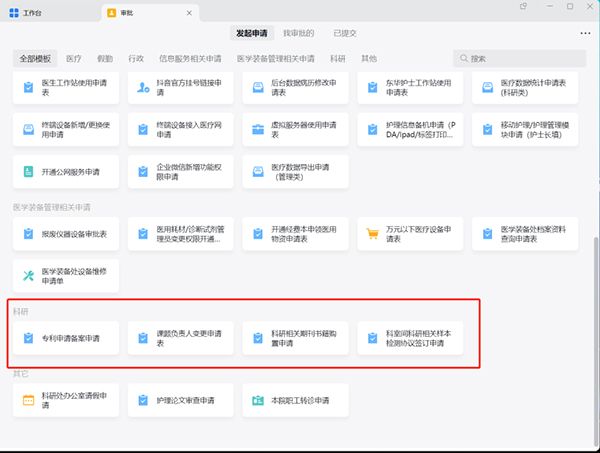Image resolution: width=600 pixels, height=453 pixels.
Task: Open the 医用耗材/诊断试剂管理员变更权限开通 form
Action: click(181, 234)
